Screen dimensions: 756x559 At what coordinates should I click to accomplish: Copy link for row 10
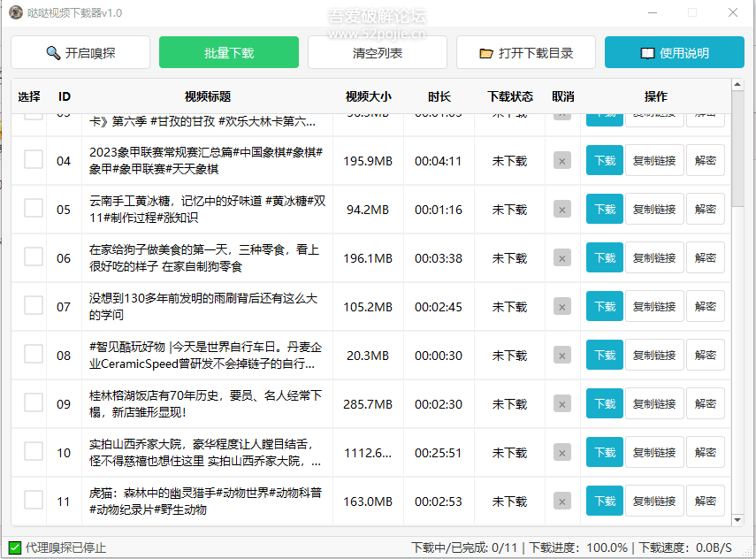pyautogui.click(x=654, y=452)
